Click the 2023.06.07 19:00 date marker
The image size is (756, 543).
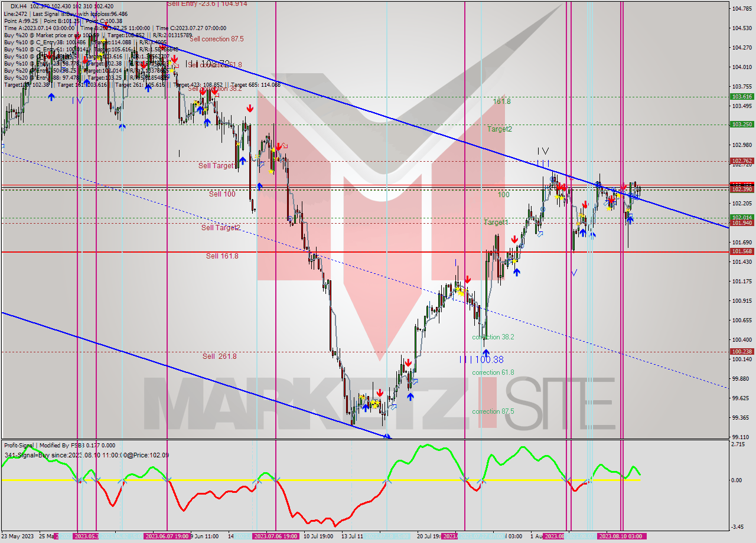(x=167, y=537)
